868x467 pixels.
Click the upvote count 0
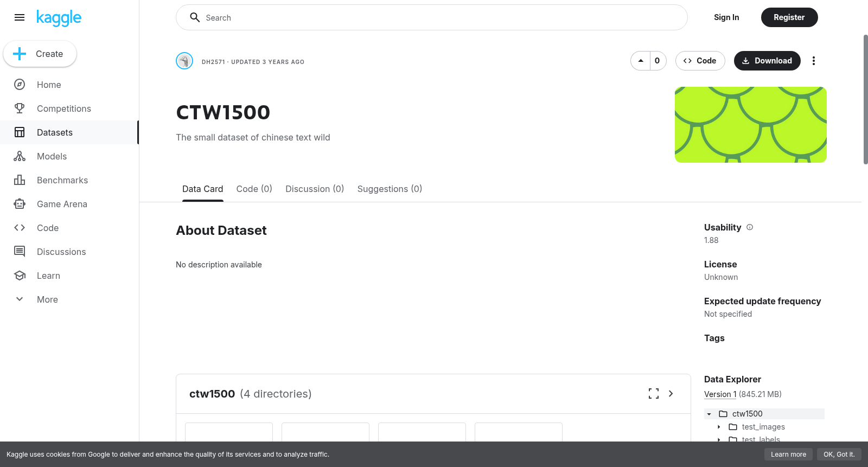(658, 61)
